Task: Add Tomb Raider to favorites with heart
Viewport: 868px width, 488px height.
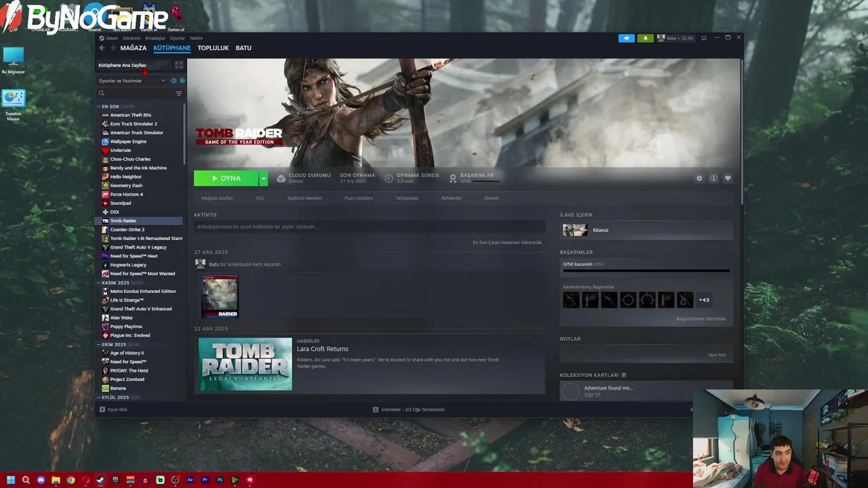Action: [728, 178]
